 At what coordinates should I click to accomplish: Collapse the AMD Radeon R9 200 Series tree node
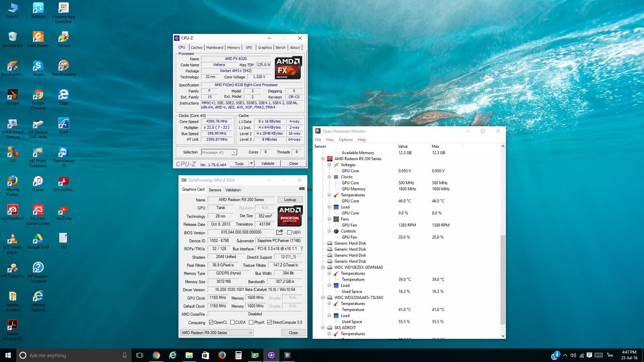(323, 159)
